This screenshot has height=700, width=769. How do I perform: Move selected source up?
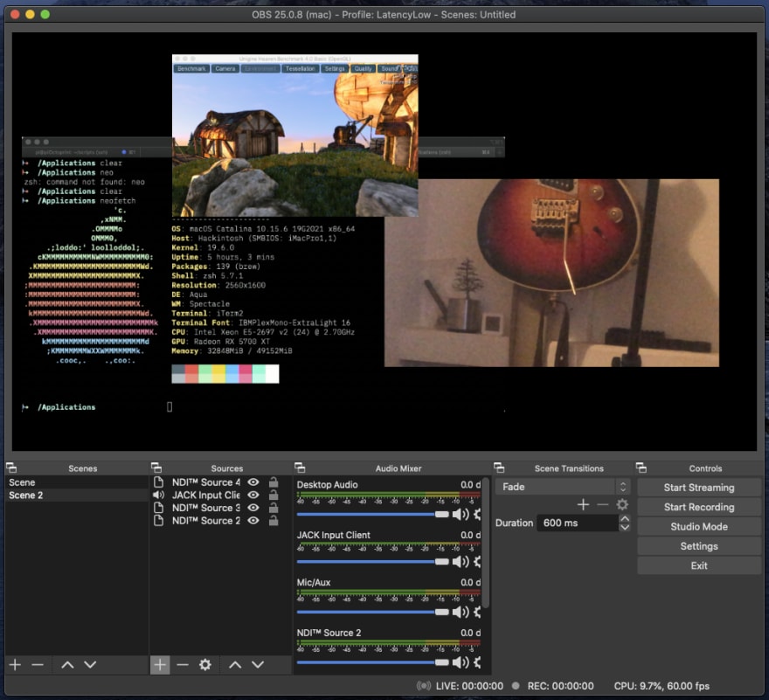[x=235, y=665]
